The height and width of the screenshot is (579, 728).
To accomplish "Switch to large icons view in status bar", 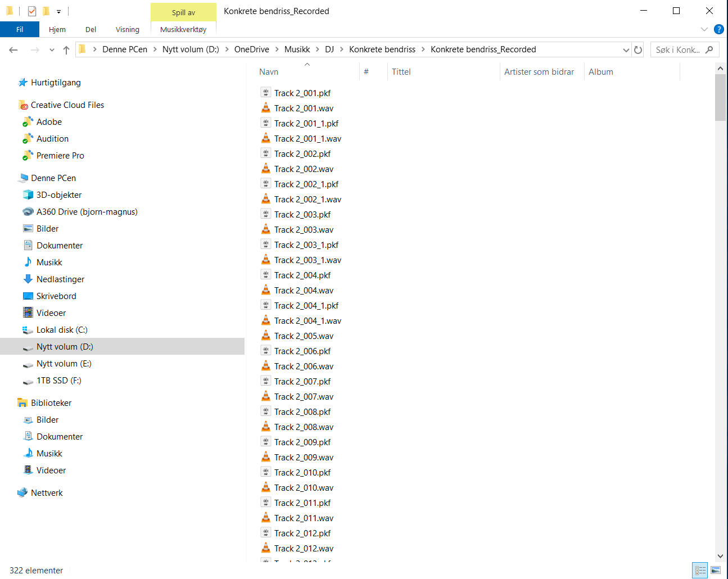I will click(x=716, y=571).
